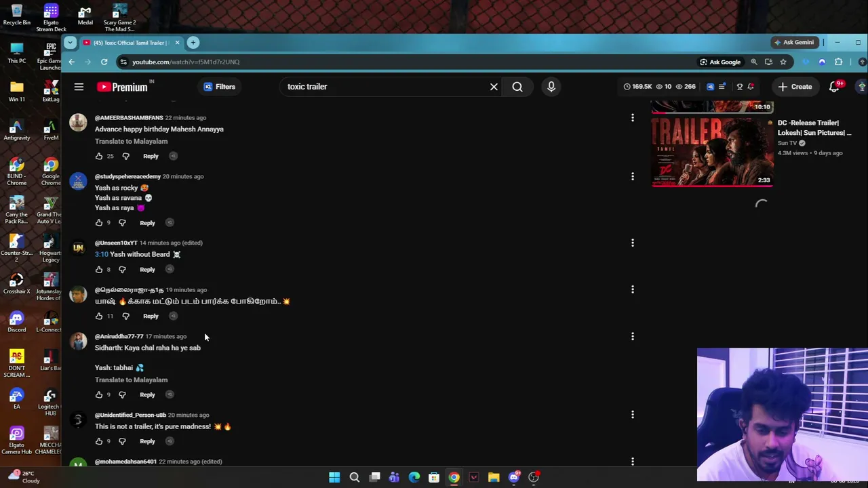Click the vidIQ blue icon in header

click(x=710, y=87)
